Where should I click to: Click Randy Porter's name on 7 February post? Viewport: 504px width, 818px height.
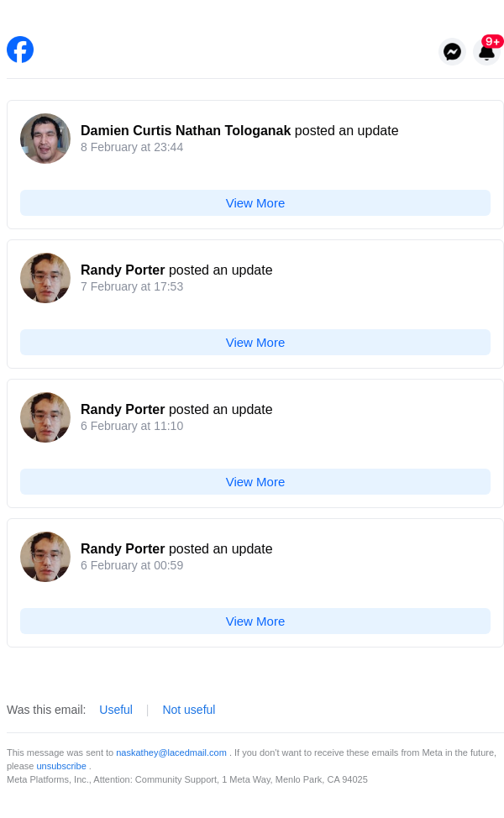point(123,270)
